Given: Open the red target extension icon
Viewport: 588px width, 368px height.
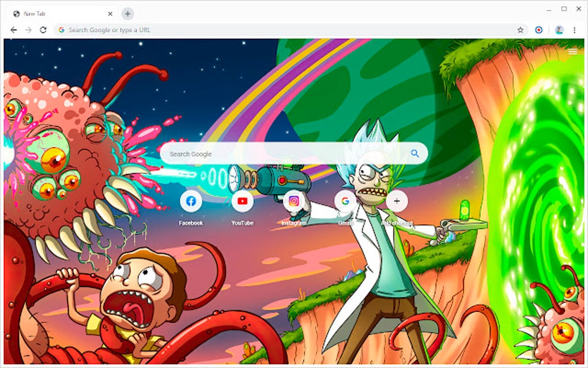Looking at the screenshot, I should (538, 30).
